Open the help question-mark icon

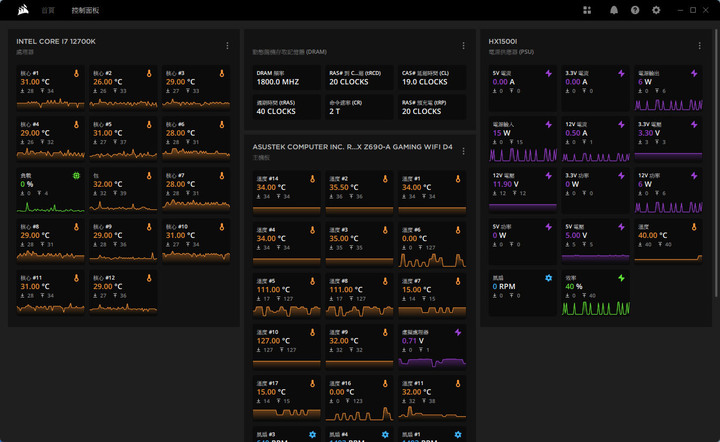pyautogui.click(x=635, y=10)
